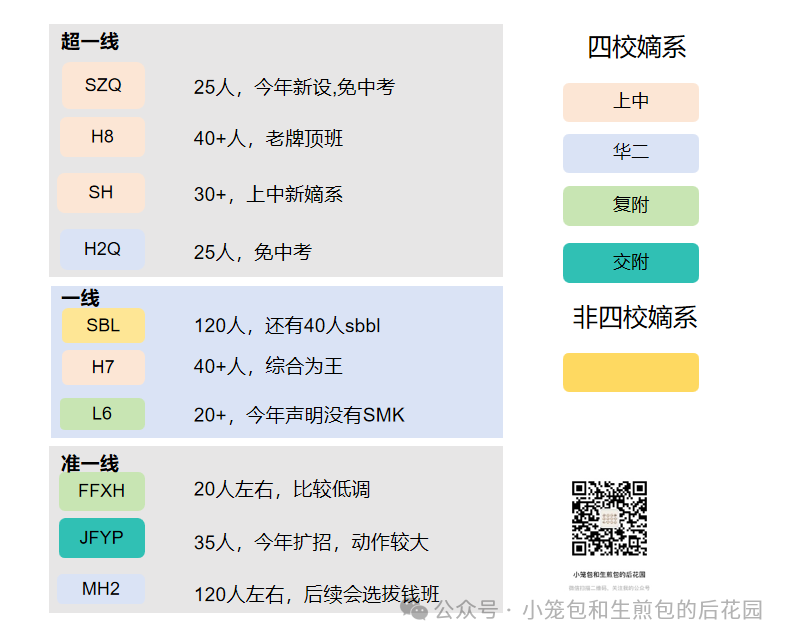Select the teal 交附 legend swatch

pyautogui.click(x=631, y=263)
